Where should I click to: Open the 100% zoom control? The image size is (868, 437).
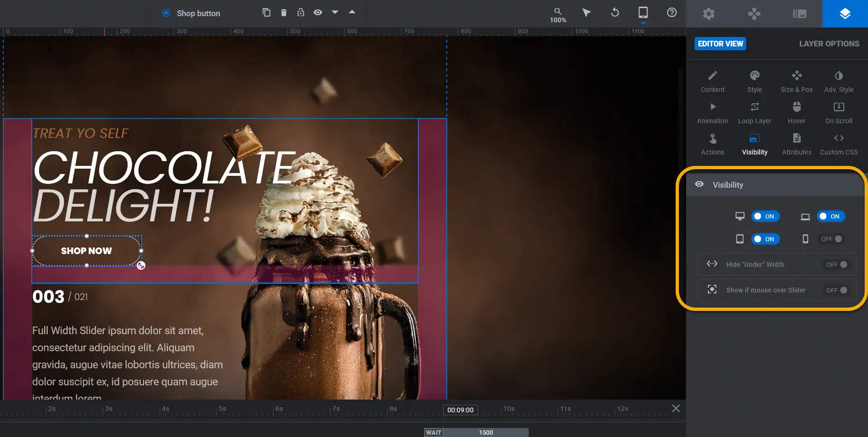tap(558, 15)
